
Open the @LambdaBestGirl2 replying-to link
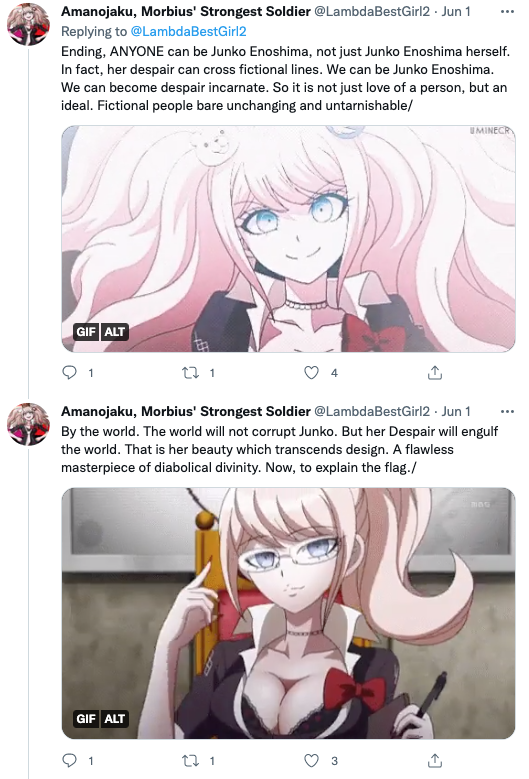pyautogui.click(x=188, y=31)
